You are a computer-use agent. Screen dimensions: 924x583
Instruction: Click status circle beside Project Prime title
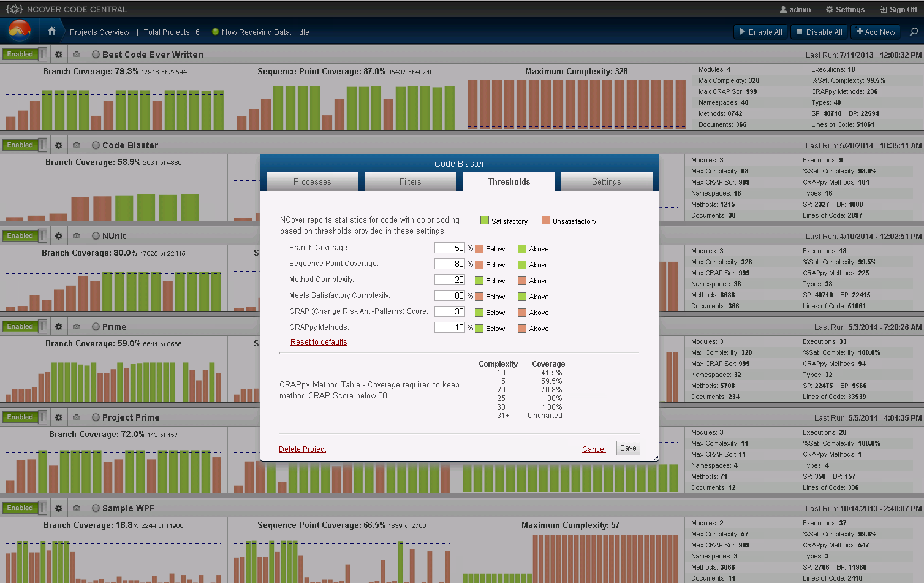coord(96,417)
